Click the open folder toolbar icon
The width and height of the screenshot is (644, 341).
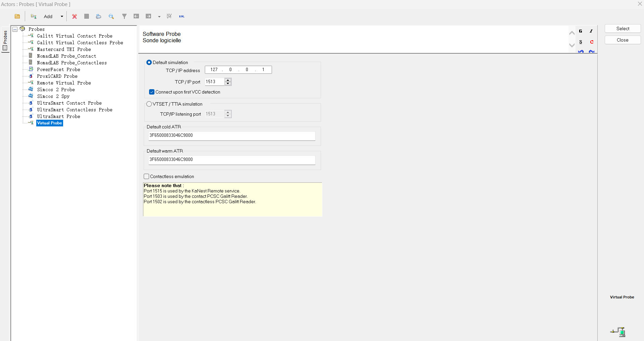(17, 16)
